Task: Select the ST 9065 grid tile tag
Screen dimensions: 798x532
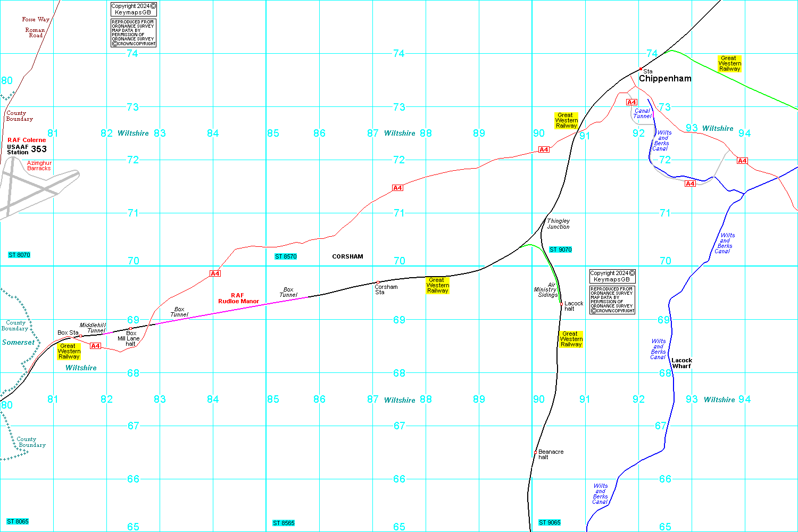Action: 550,522
